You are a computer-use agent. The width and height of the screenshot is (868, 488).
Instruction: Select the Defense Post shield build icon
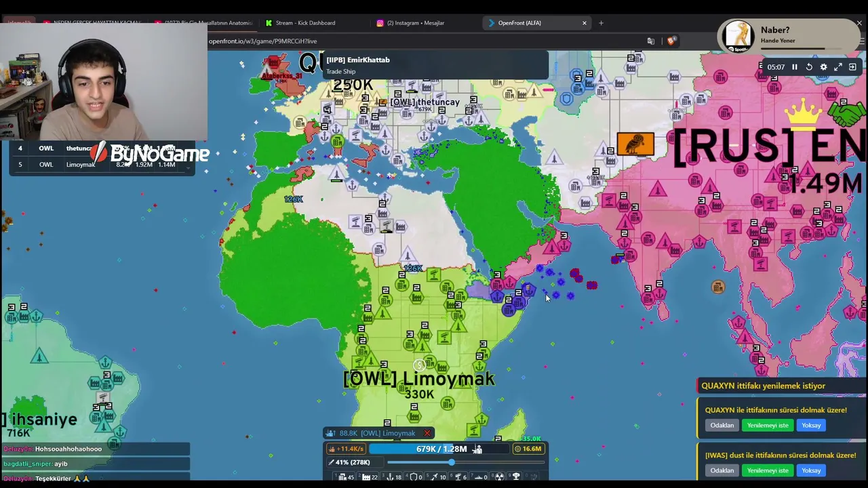point(413,477)
